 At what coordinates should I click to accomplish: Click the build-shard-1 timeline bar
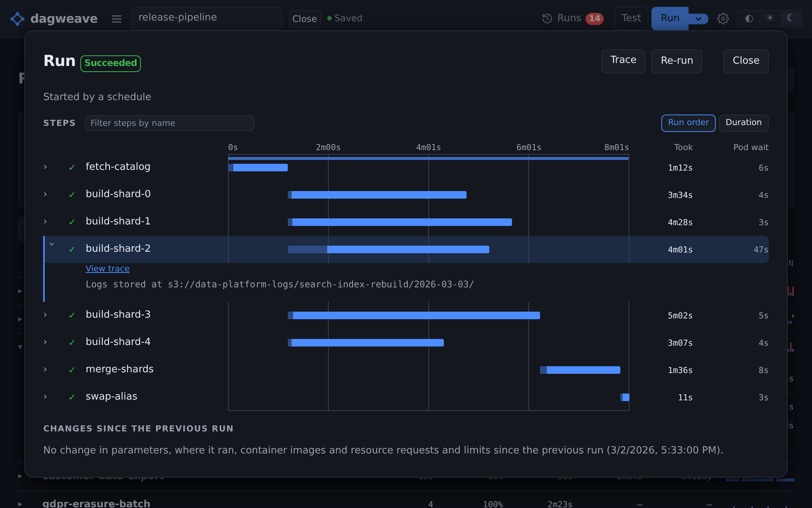(x=400, y=222)
